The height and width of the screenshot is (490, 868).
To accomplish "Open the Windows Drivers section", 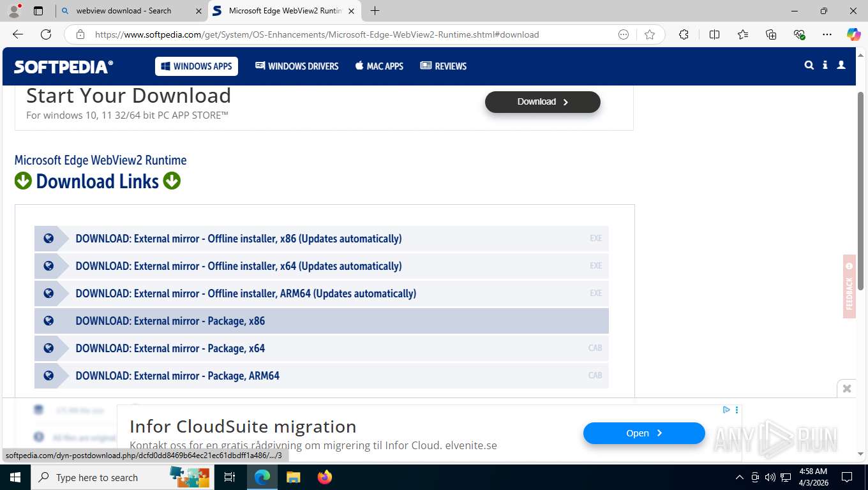I will tap(297, 66).
